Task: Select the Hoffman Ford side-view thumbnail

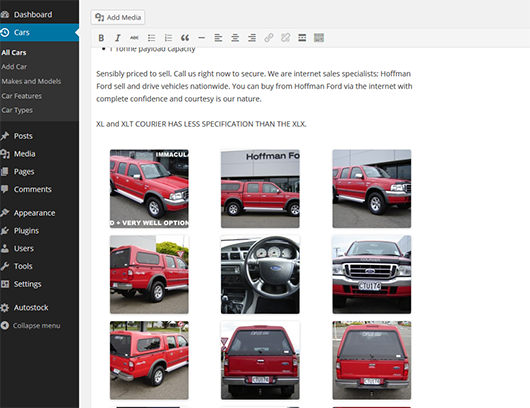Action: pos(260,189)
